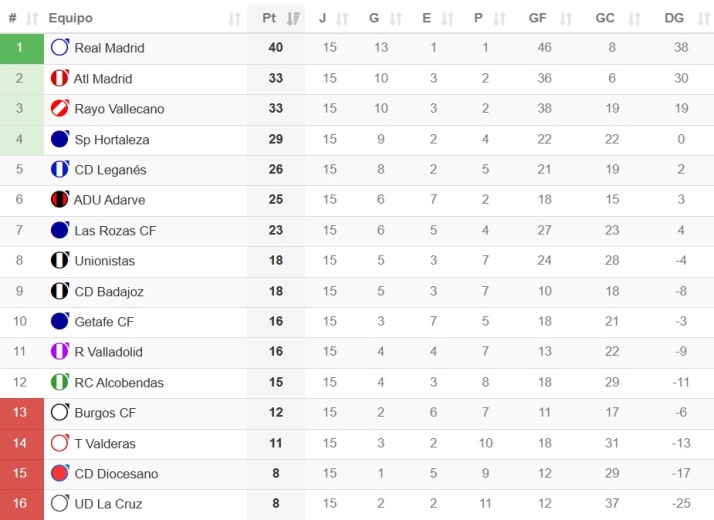
Task: Click the red position 16 cell
Action: click(20, 504)
